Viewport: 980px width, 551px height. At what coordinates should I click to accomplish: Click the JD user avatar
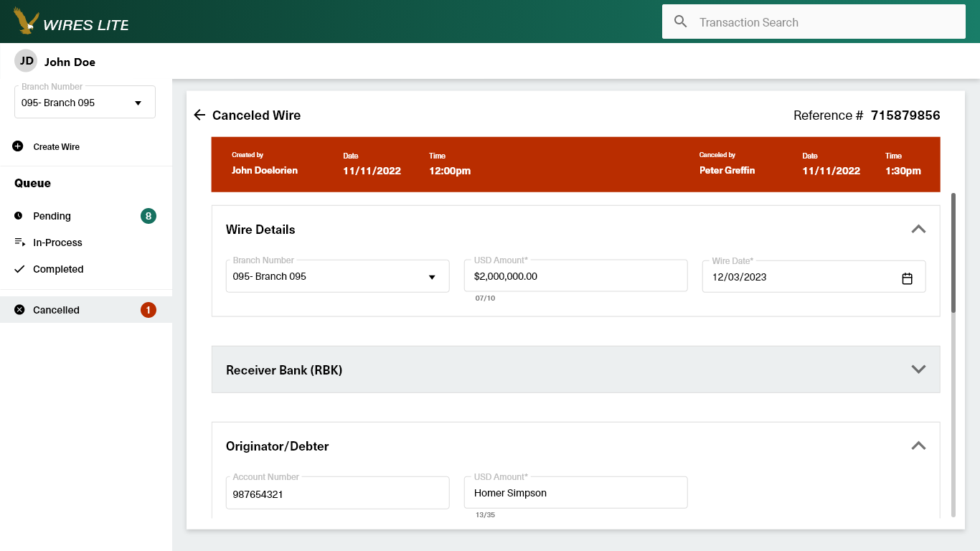point(27,61)
